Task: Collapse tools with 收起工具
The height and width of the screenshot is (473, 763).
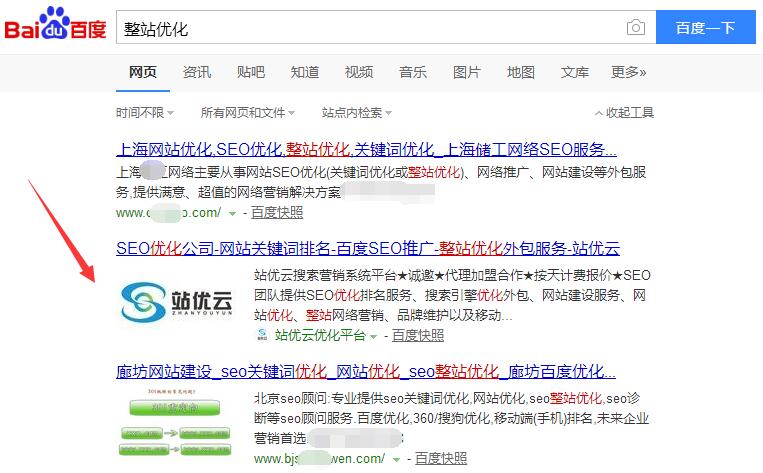Action: (624, 113)
